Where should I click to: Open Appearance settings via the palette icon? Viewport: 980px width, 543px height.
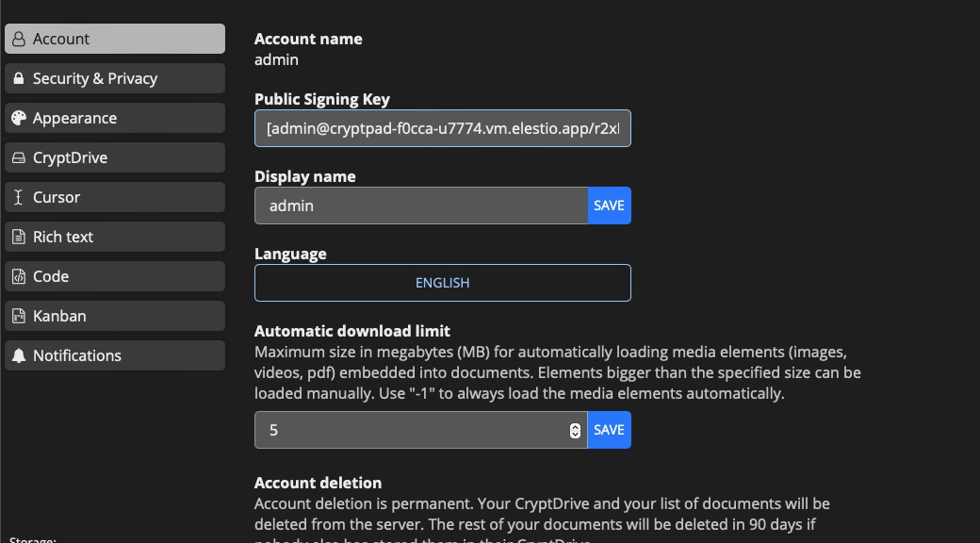19,118
